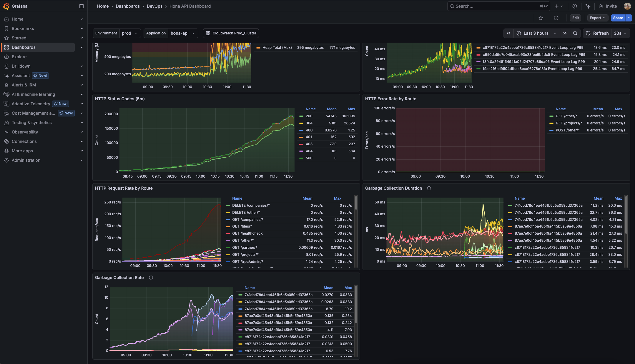The image size is (635, 364).
Task: Click the Edit button
Action: [x=575, y=18]
